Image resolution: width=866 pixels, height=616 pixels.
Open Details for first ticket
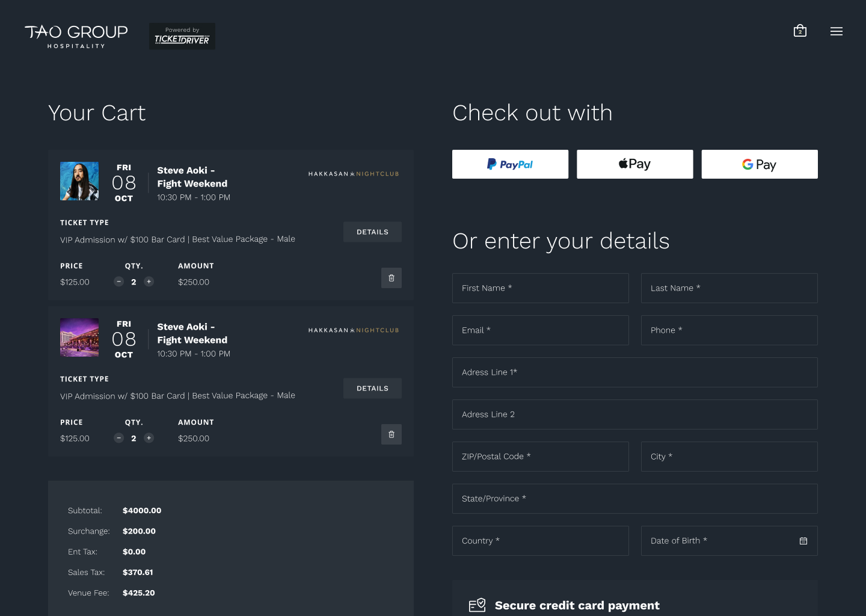(x=372, y=232)
